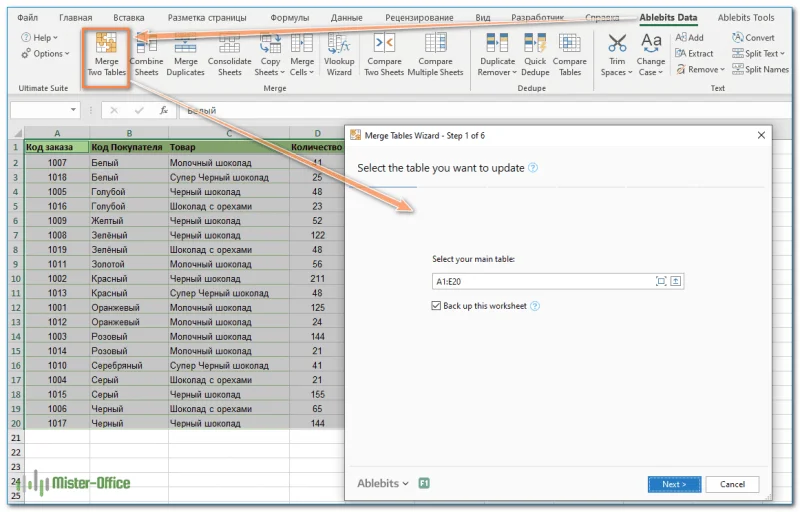Open the Change Case dropdown
Viewport: 800px width, 512px height.
651,72
